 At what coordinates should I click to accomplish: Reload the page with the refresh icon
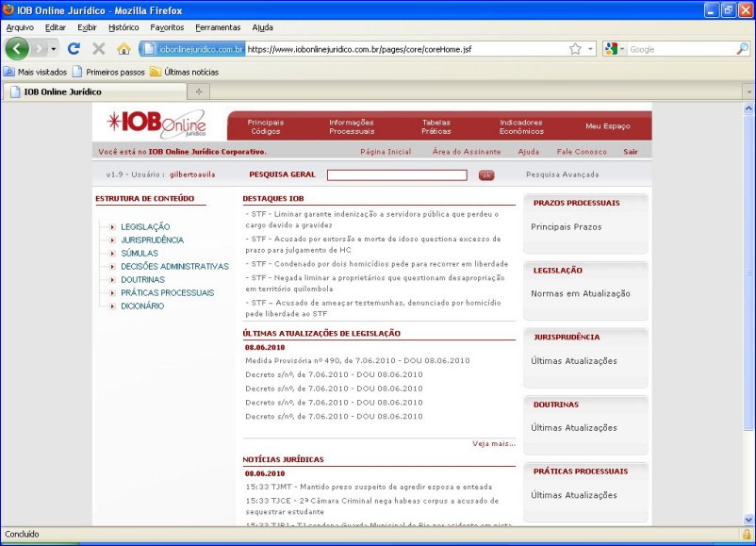coord(74,49)
